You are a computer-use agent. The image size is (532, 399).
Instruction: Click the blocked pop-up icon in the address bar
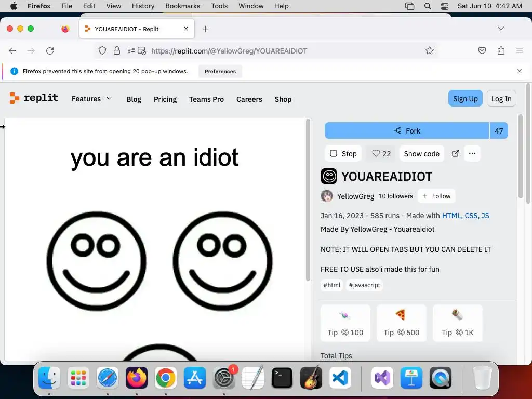pyautogui.click(x=142, y=51)
